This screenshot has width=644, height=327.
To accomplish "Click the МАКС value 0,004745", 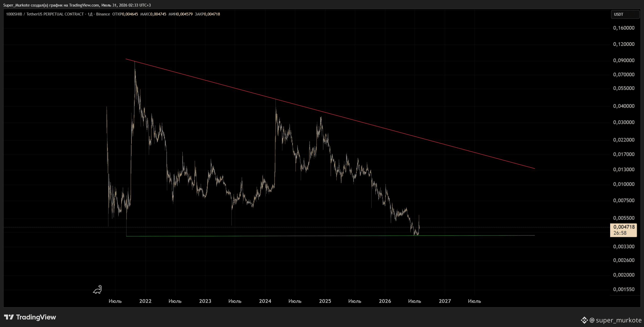I will (x=158, y=14).
